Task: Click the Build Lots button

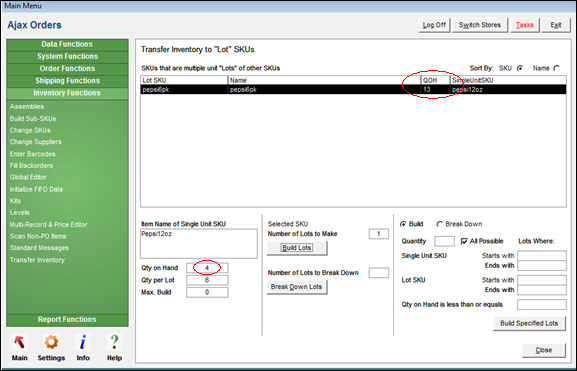Action: pos(297,248)
